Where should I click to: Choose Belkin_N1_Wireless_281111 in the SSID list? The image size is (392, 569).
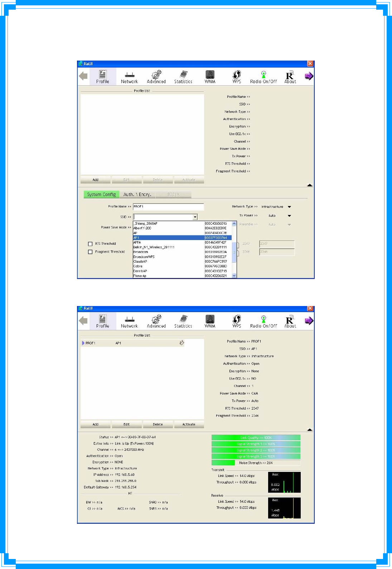pyautogui.click(x=182, y=247)
